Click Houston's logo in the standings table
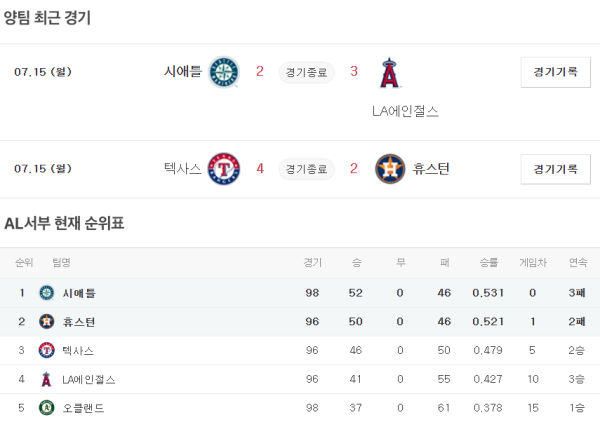The image size is (600, 422). (x=46, y=322)
